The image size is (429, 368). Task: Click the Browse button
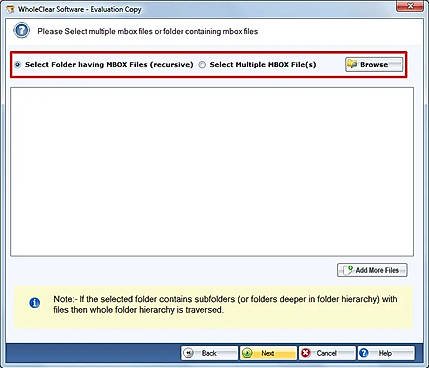point(374,65)
